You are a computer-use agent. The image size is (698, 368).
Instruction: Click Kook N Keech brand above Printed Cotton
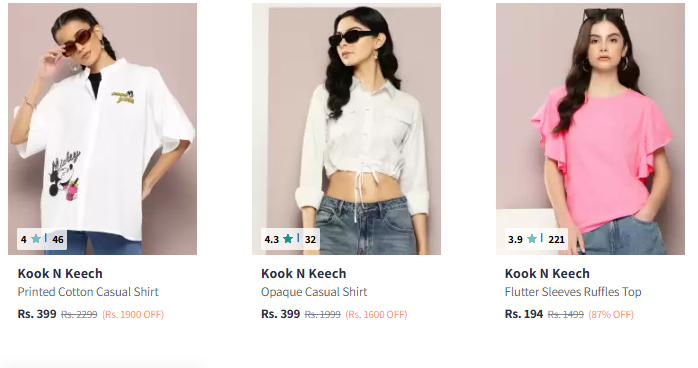60,273
